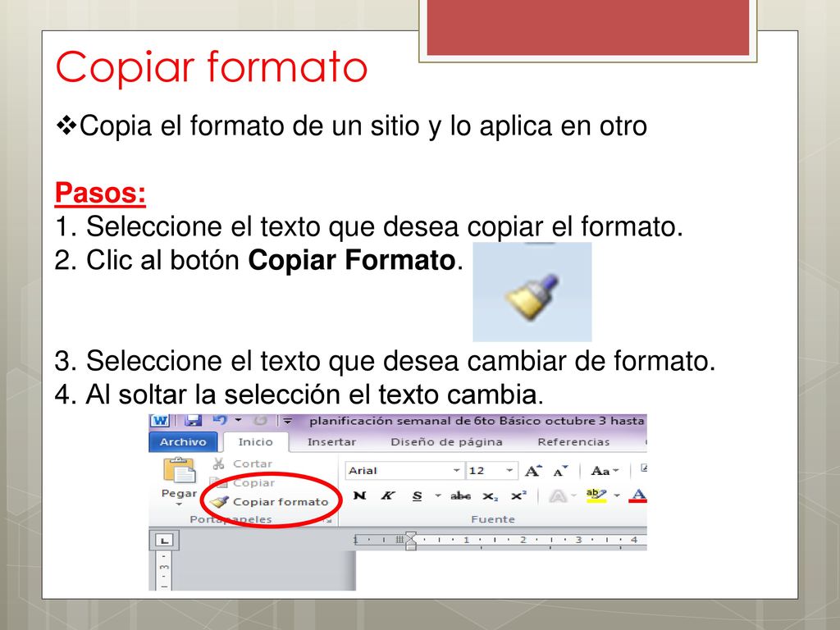Toggle superscript x² button
This screenshot has height=630, width=840.
[x=518, y=495]
